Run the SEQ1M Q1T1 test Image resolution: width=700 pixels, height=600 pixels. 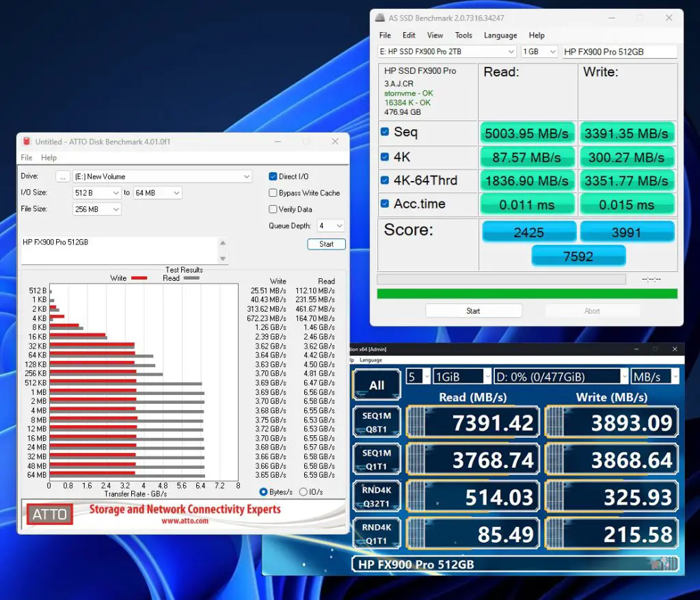[x=377, y=459]
